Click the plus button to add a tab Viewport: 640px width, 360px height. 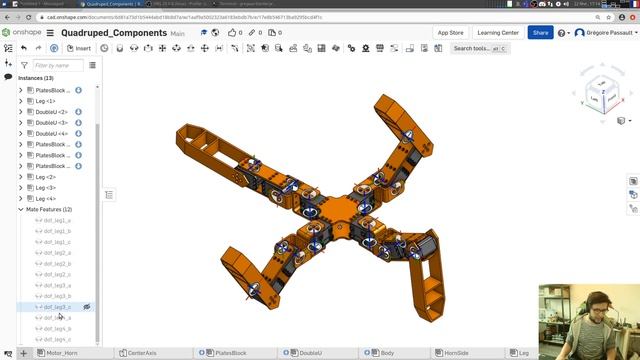[24, 353]
